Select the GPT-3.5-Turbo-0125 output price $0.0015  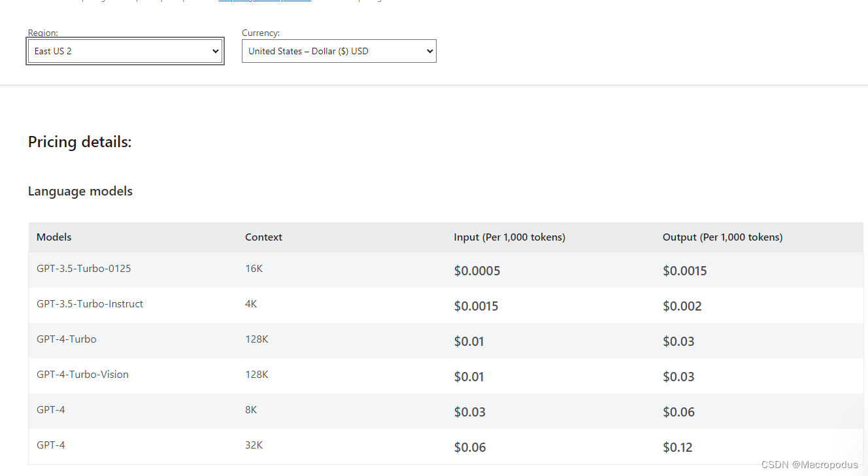[x=685, y=271]
